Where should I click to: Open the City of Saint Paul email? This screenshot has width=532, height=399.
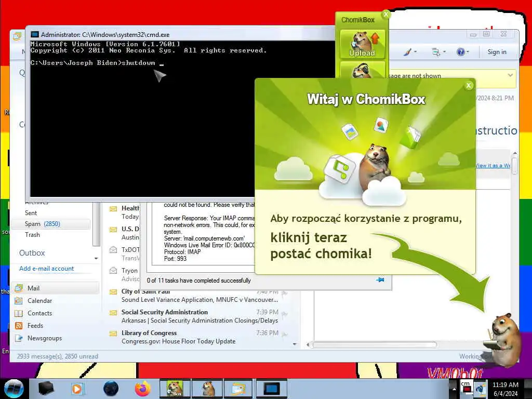pyautogui.click(x=199, y=296)
